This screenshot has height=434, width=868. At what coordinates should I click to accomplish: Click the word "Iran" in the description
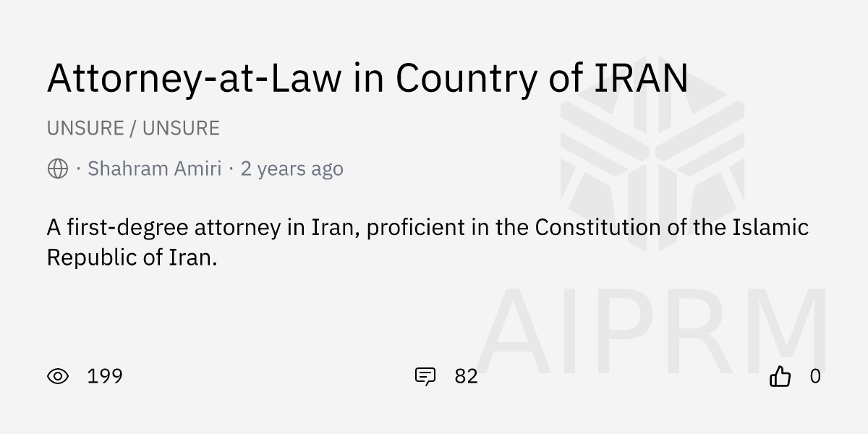[x=333, y=227]
